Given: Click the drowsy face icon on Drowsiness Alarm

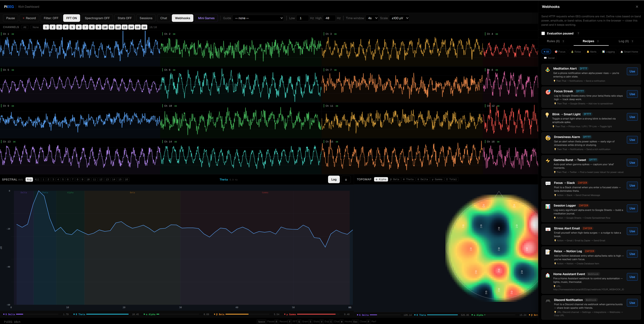Looking at the screenshot, I should (x=548, y=138).
